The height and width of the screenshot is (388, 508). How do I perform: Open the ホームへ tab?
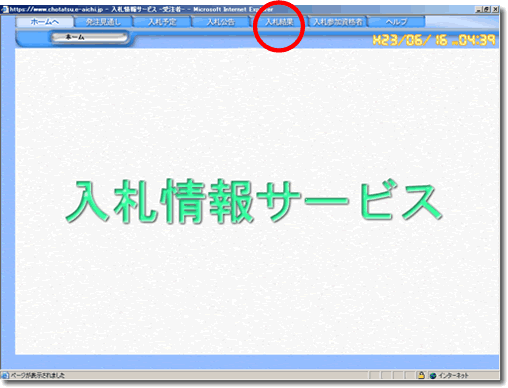45,22
